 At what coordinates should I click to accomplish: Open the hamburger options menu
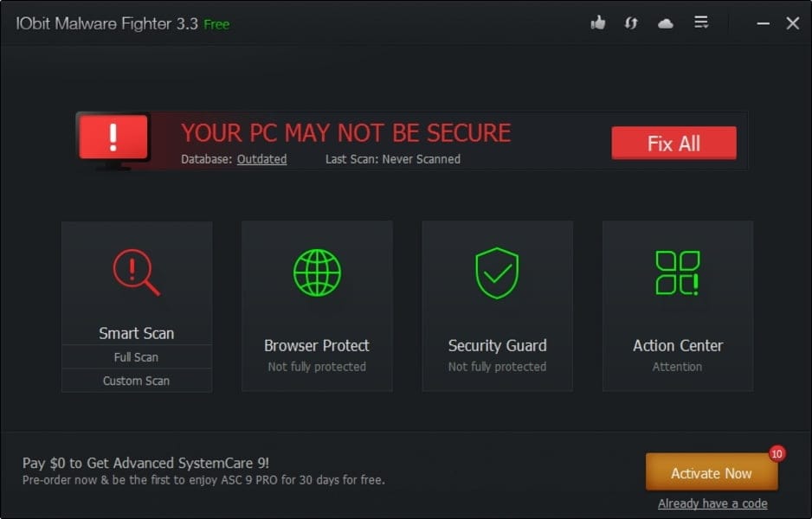click(701, 22)
